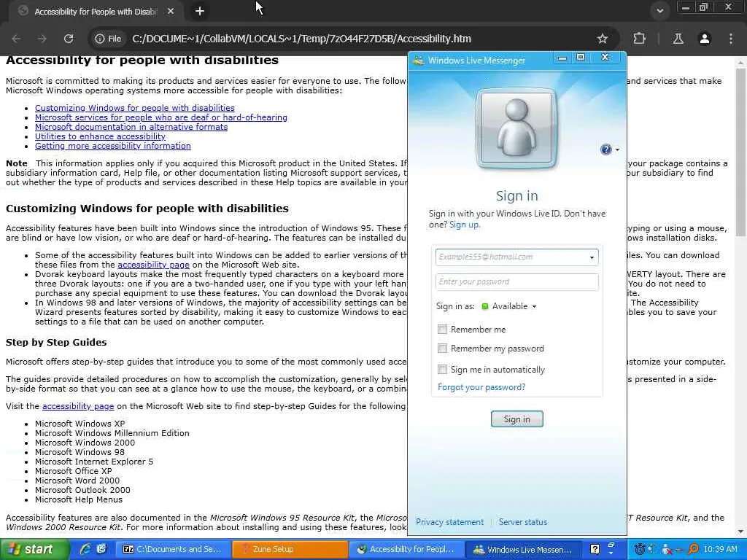Image resolution: width=747 pixels, height=560 pixels.
Task: Open a new browser tab with plus button
Action: click(200, 11)
